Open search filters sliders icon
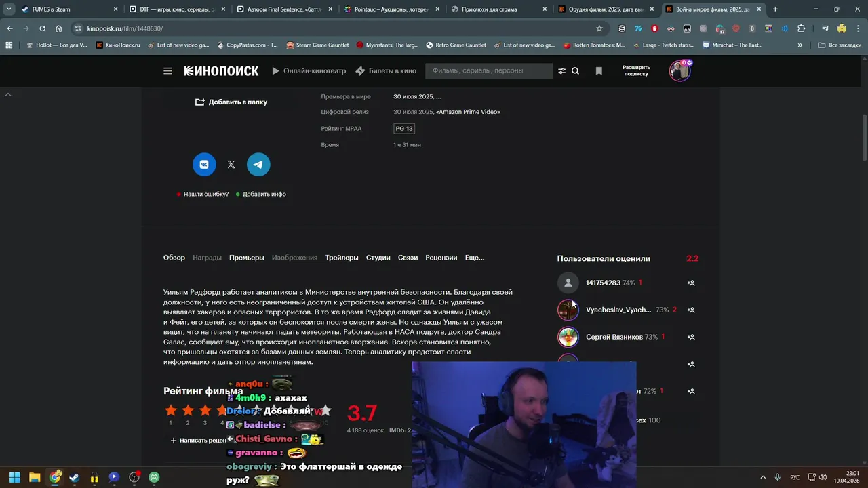The image size is (868, 488). (561, 70)
